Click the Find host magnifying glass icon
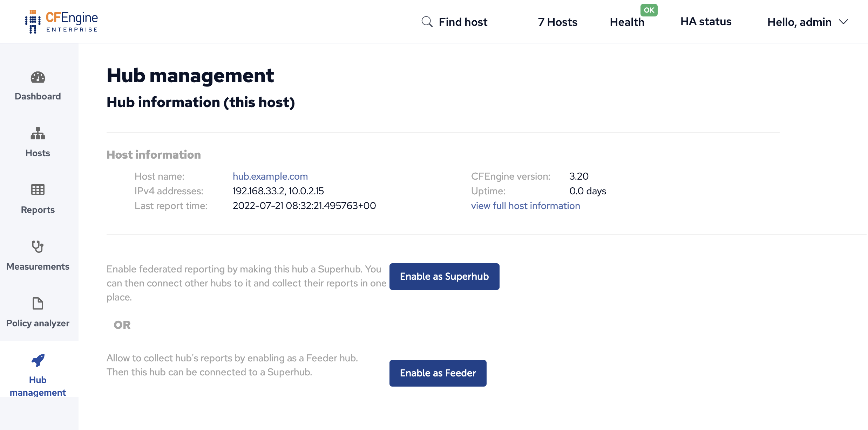This screenshot has width=868, height=430. [427, 21]
